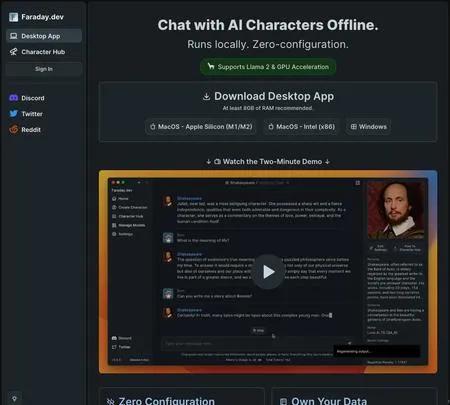Download MacOS Intel (x86) build
The height and width of the screenshot is (405, 450).
coord(302,127)
